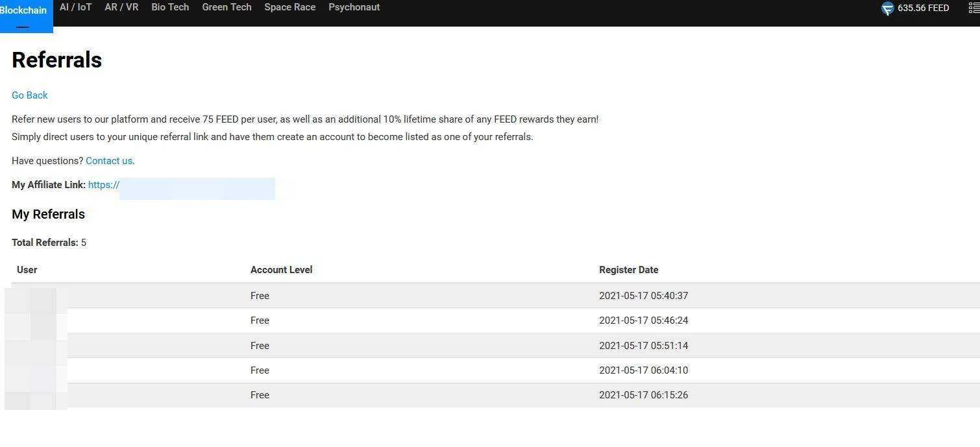Click Free level in the 05:40:37 row

[260, 296]
